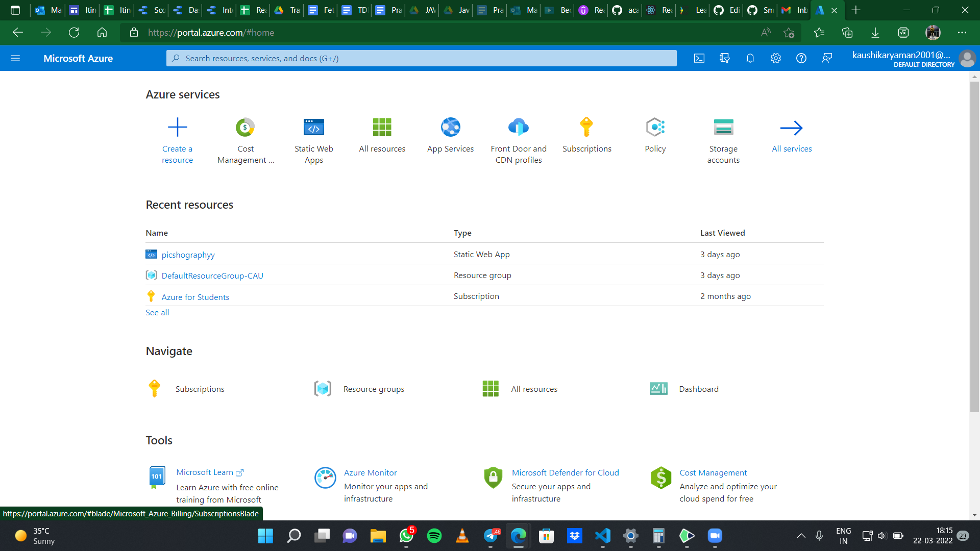The height and width of the screenshot is (551, 980).
Task: Open the picshography resource link
Action: [x=188, y=255]
